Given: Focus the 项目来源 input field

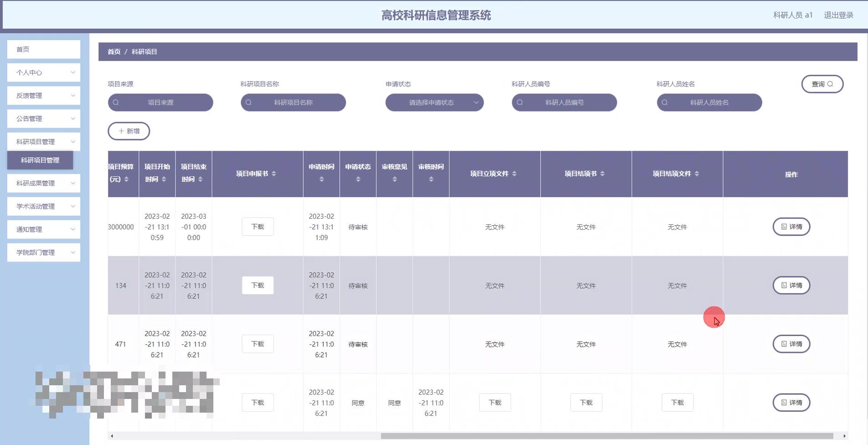Looking at the screenshot, I should [160, 103].
